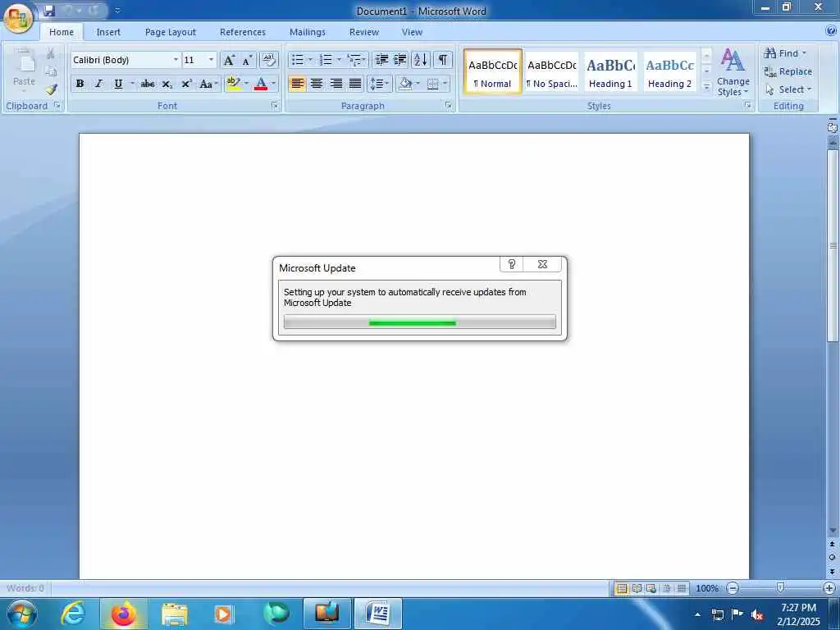Click the Format Painter brush icon

pyautogui.click(x=51, y=89)
